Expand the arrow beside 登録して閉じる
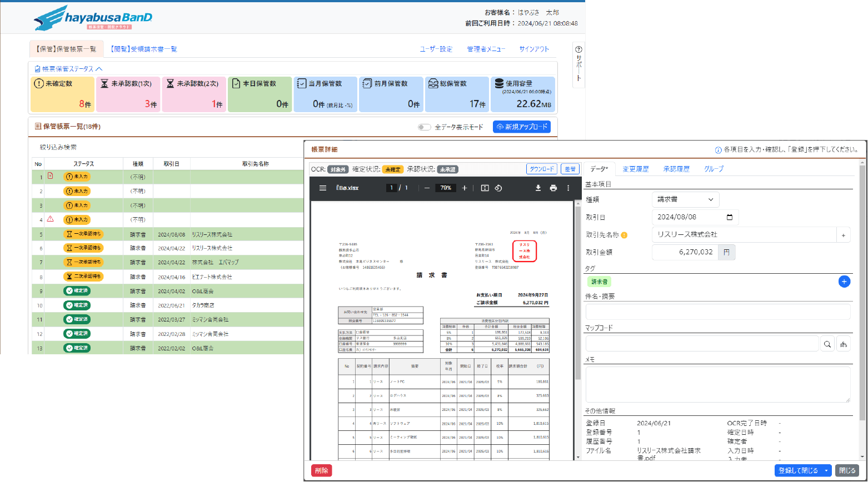This screenshot has height=482, width=868. point(827,471)
